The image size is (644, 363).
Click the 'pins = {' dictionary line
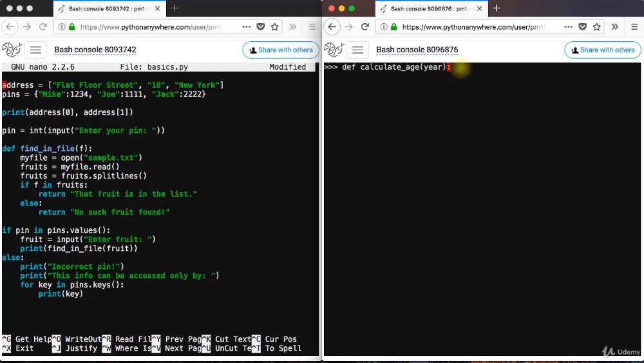click(104, 94)
